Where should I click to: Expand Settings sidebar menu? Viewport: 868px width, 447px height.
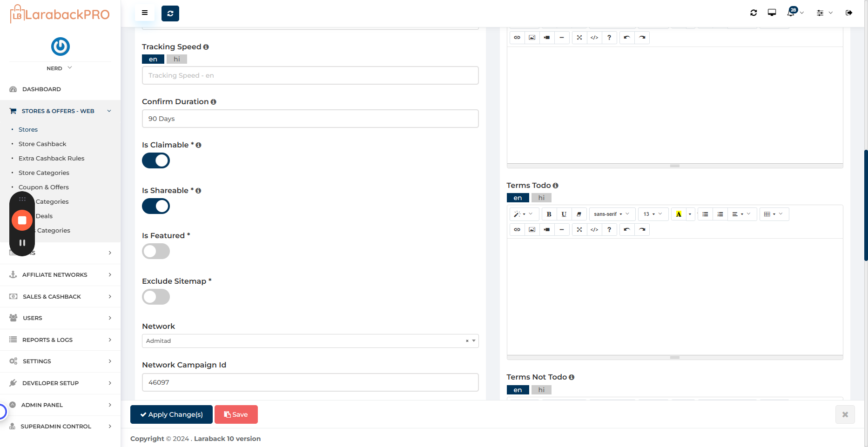61,361
